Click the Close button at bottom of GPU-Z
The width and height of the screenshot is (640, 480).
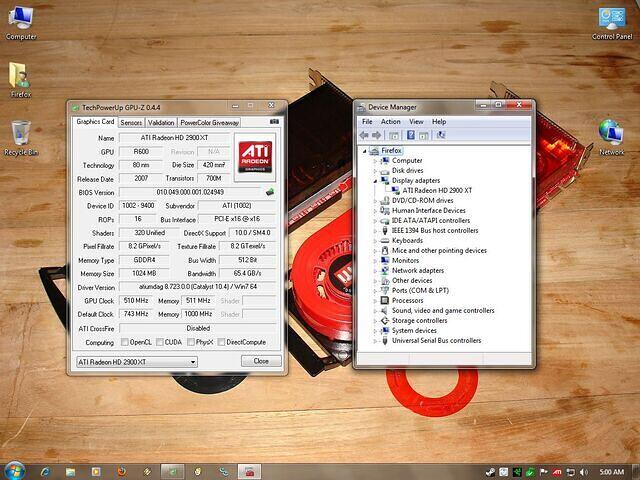[261, 361]
